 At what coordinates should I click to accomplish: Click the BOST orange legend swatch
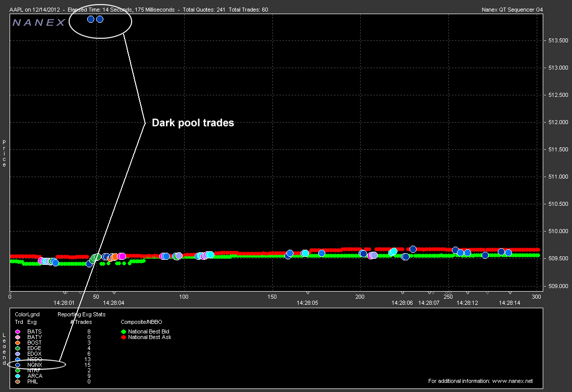click(18, 343)
